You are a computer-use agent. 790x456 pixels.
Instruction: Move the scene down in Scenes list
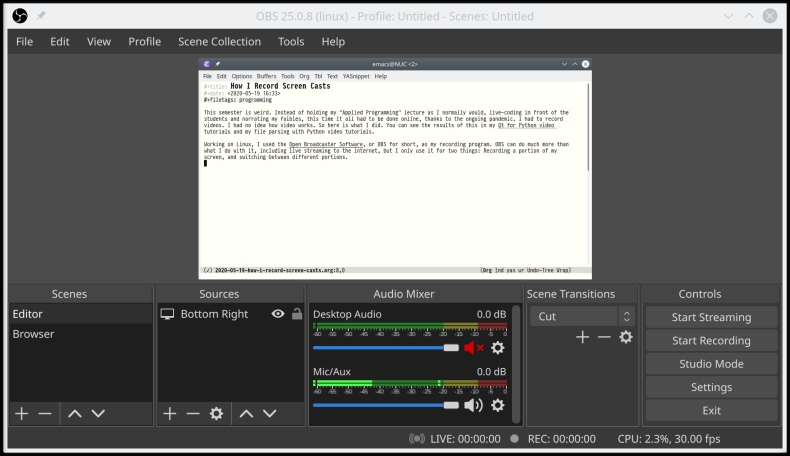[98, 413]
